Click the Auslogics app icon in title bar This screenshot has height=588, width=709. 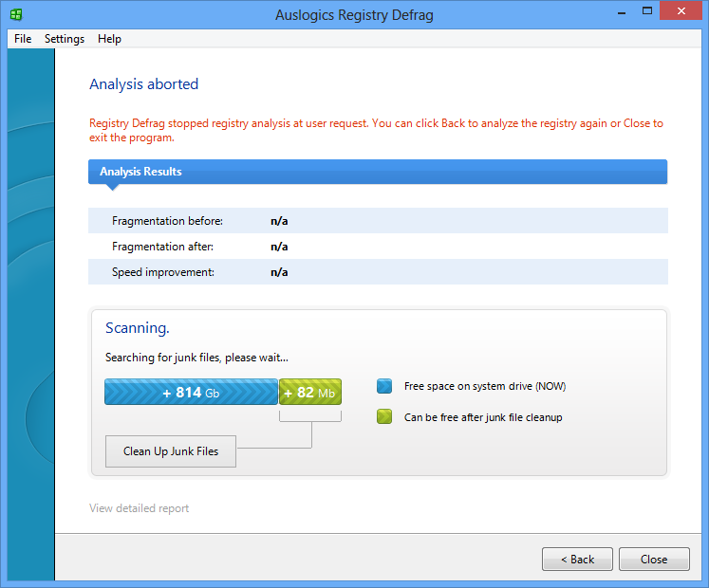coord(16,14)
